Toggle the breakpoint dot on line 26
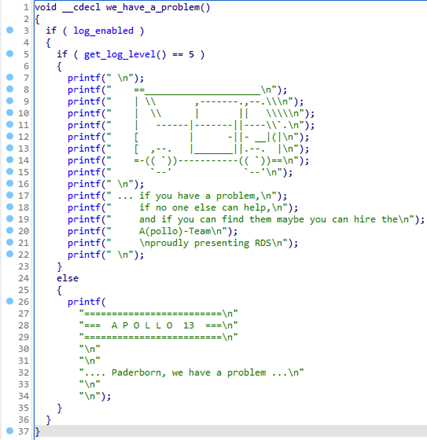 10,301
